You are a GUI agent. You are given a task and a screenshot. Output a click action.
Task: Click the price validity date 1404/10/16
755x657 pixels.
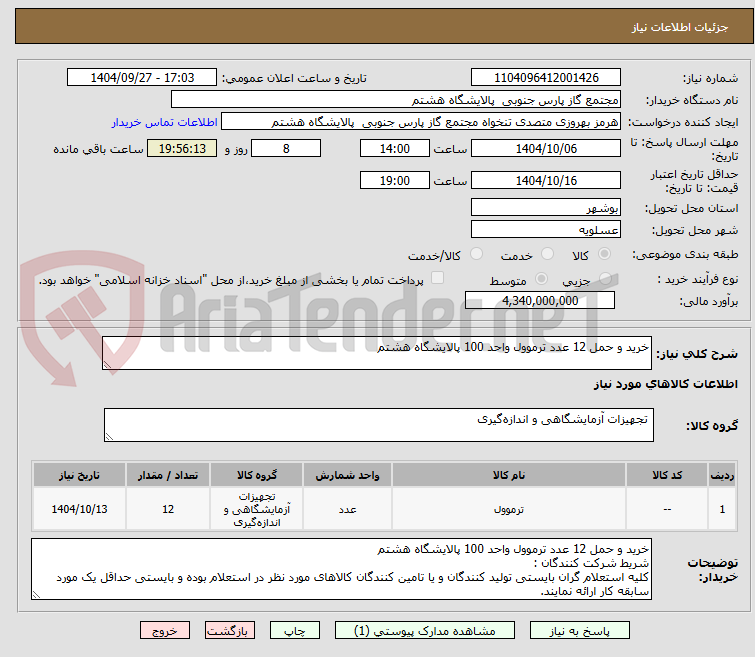(546, 180)
